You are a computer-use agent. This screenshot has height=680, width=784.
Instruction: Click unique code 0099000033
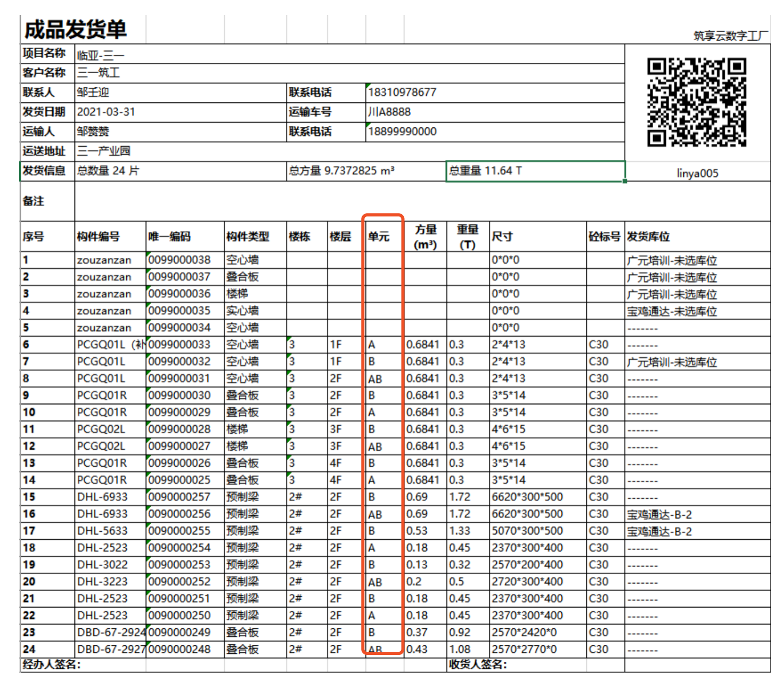click(179, 344)
